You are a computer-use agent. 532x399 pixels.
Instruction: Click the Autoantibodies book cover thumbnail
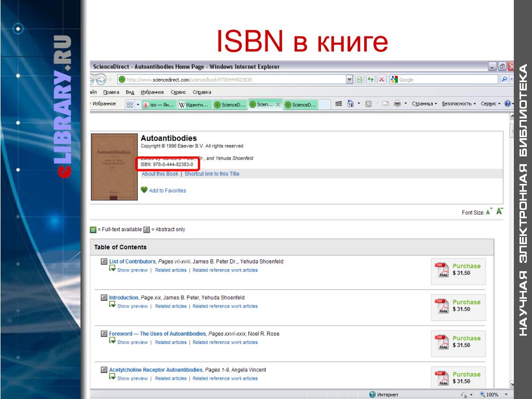[114, 167]
